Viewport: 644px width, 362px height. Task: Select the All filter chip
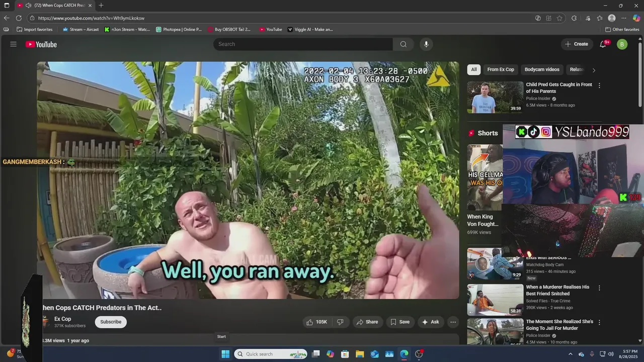pos(474,69)
